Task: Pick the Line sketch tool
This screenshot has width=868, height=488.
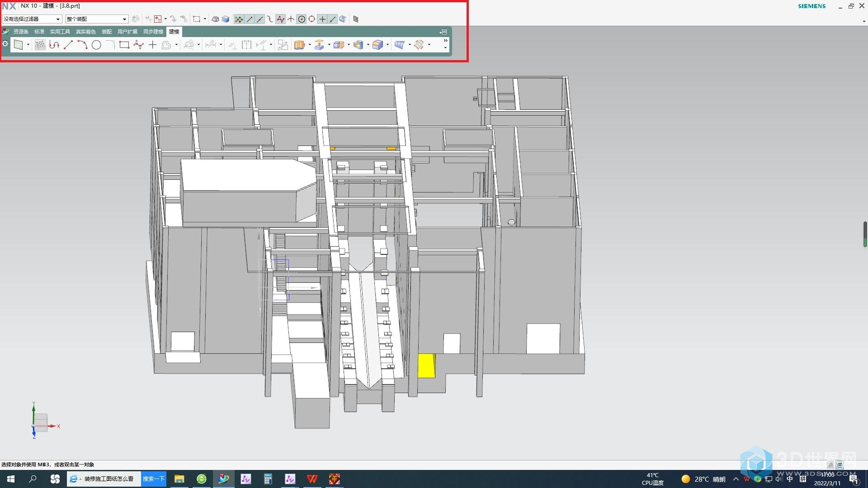Action: (68, 45)
